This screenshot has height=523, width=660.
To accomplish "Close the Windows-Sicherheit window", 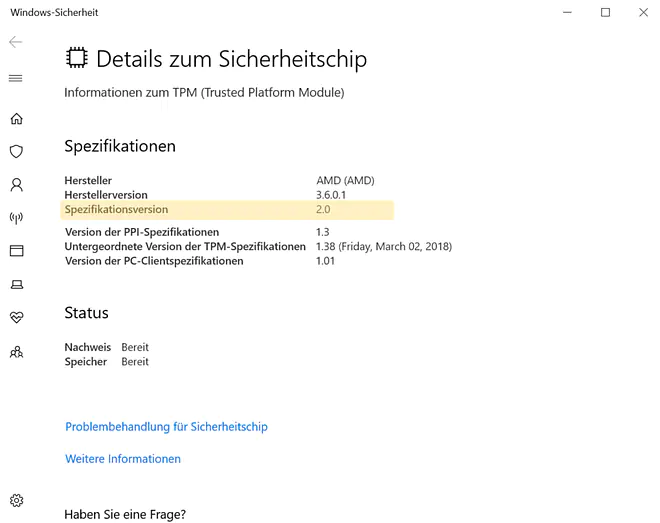I will pos(643,12).
